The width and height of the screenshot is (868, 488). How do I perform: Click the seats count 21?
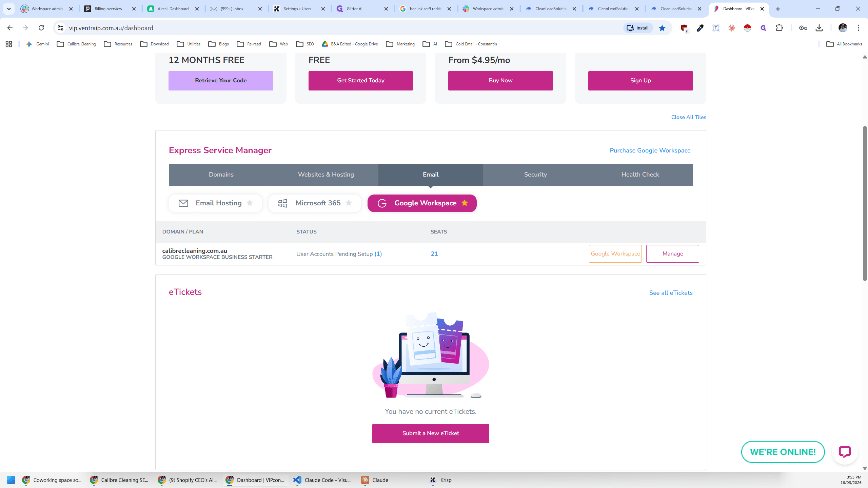(434, 254)
